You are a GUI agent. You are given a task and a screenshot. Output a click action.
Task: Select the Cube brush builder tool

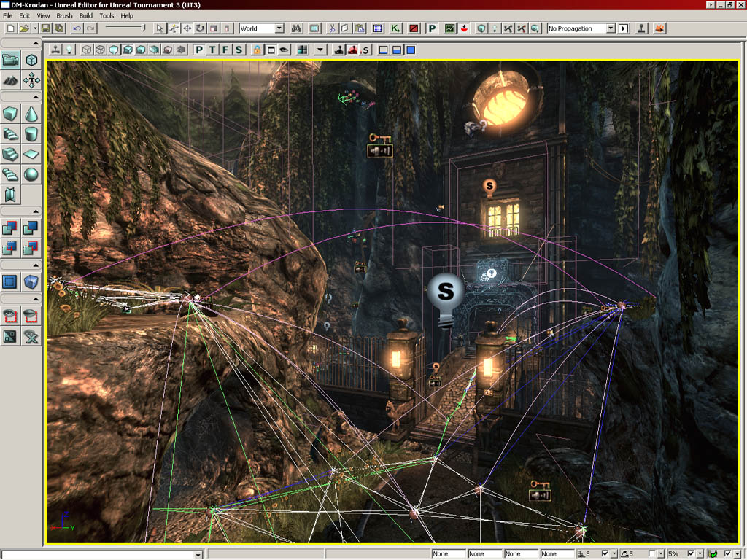(x=10, y=114)
